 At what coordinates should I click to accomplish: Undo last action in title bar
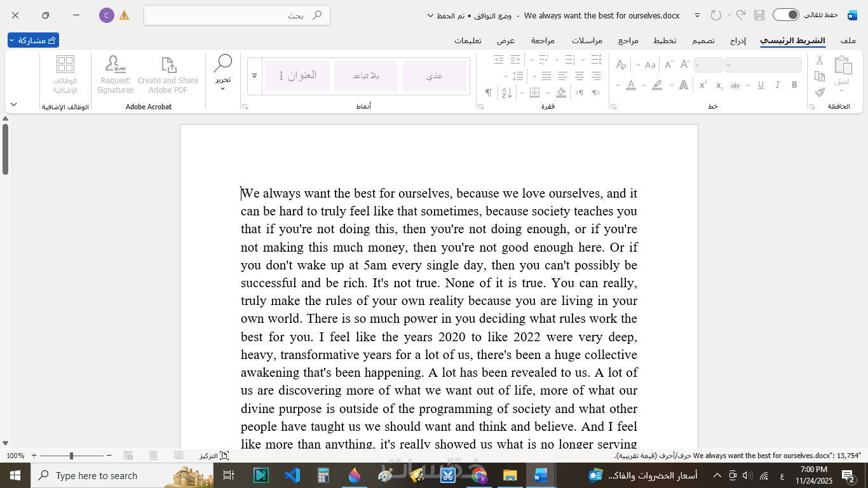click(740, 15)
